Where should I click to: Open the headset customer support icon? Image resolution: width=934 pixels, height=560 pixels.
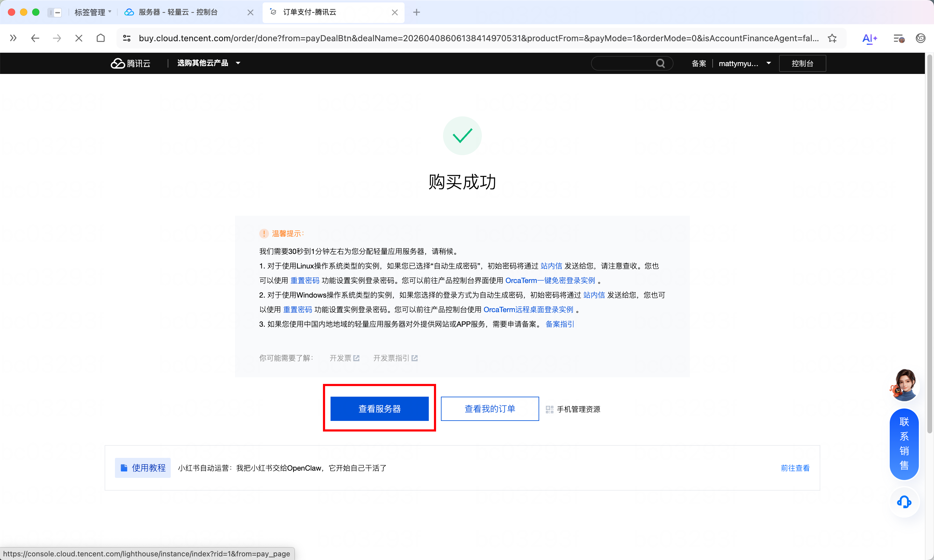click(x=904, y=502)
